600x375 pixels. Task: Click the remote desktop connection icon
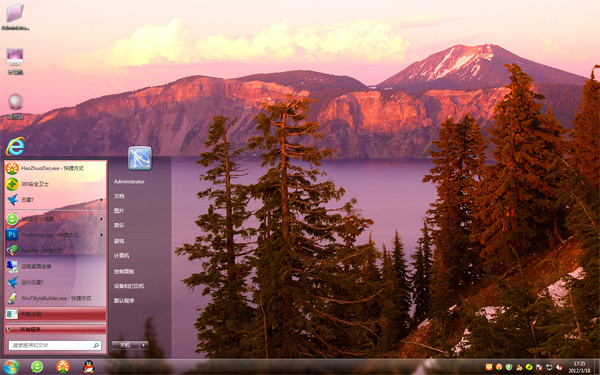coord(12,266)
